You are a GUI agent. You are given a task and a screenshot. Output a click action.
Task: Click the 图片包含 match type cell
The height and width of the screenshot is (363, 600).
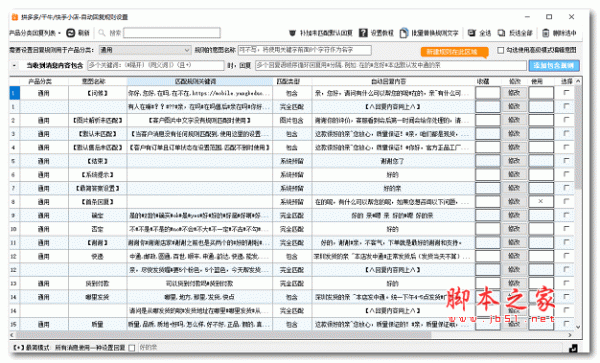click(292, 120)
